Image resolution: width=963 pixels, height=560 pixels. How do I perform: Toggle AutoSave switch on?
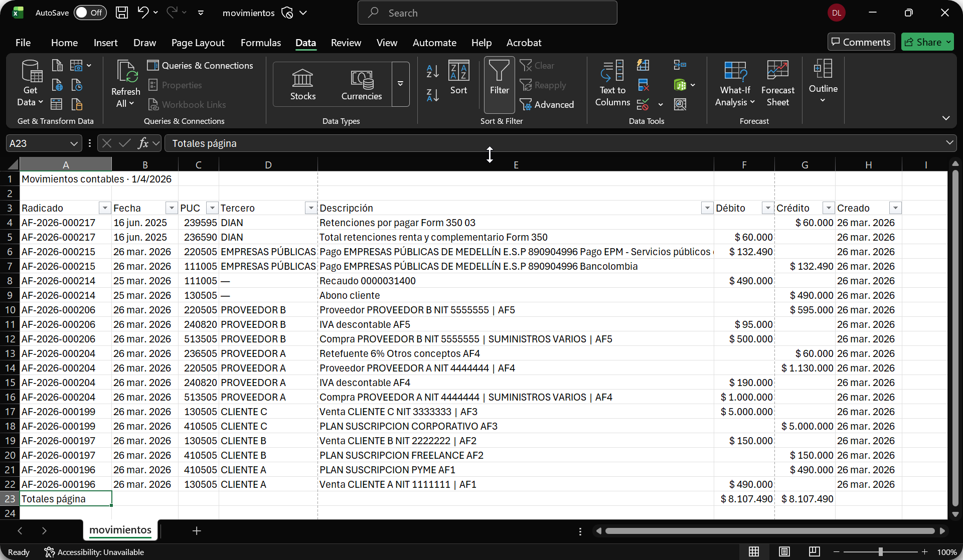click(x=90, y=13)
